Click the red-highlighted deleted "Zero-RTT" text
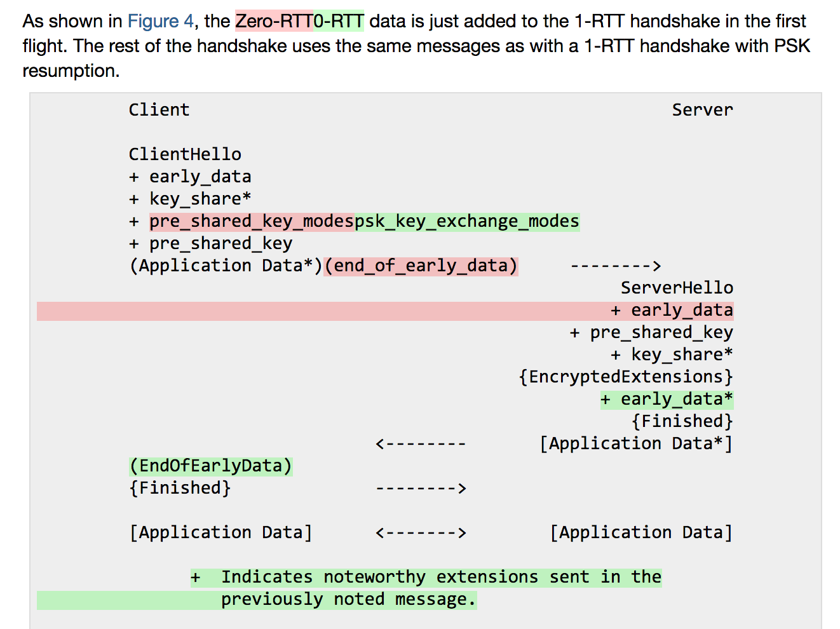This screenshot has height=629, width=840. point(274,21)
